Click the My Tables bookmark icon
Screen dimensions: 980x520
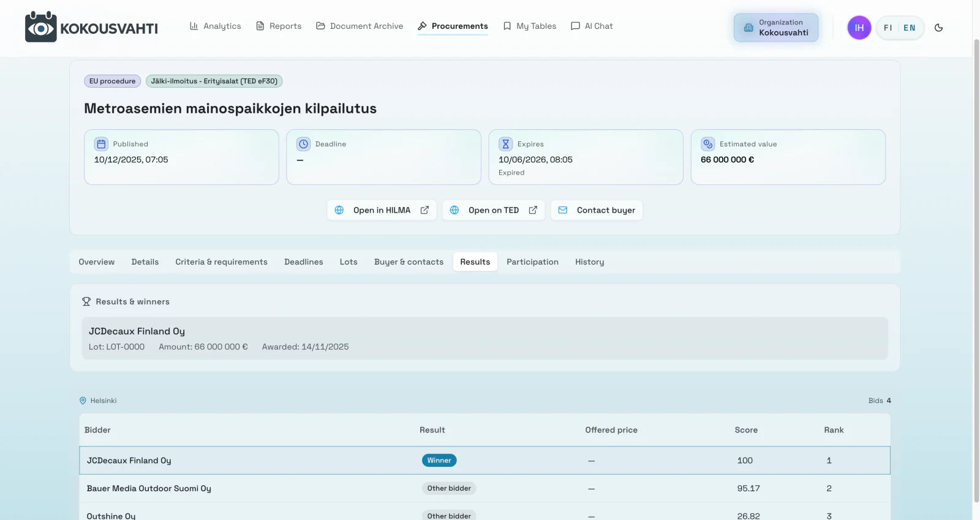tap(507, 26)
